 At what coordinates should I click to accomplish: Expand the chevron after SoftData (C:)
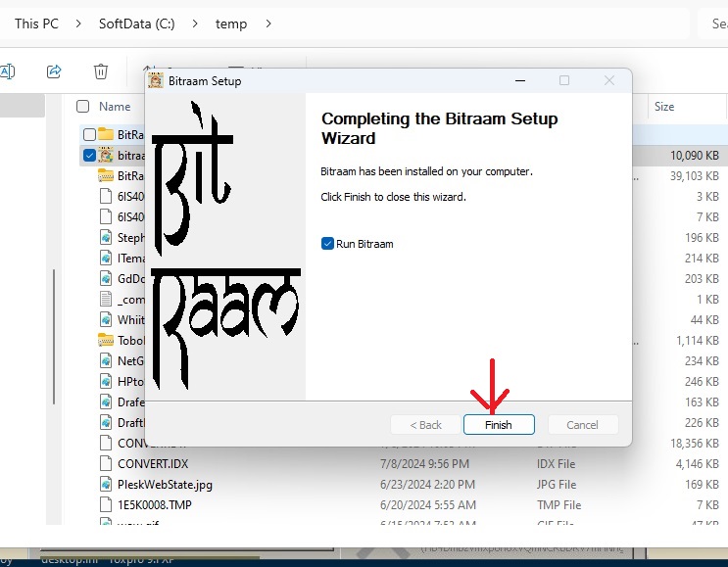(195, 24)
